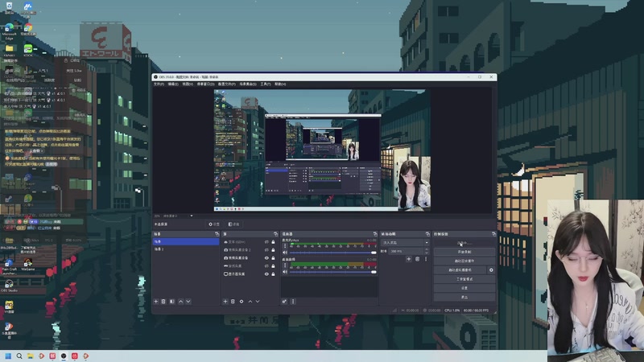The width and height of the screenshot is (644, 362).
Task: Open the Scene Collection menu
Action: 248,84
